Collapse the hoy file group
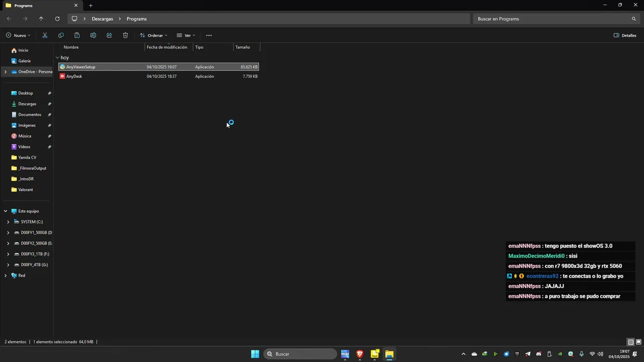 pyautogui.click(x=57, y=58)
